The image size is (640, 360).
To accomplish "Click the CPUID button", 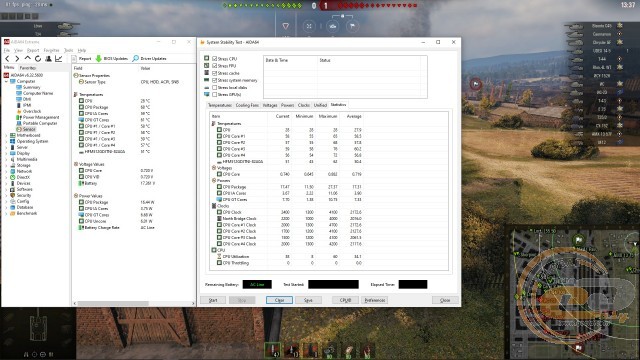I will 345,300.
